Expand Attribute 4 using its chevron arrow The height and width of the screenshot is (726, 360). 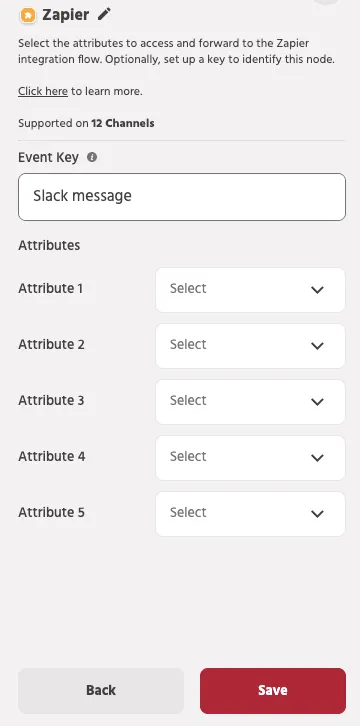(x=317, y=458)
